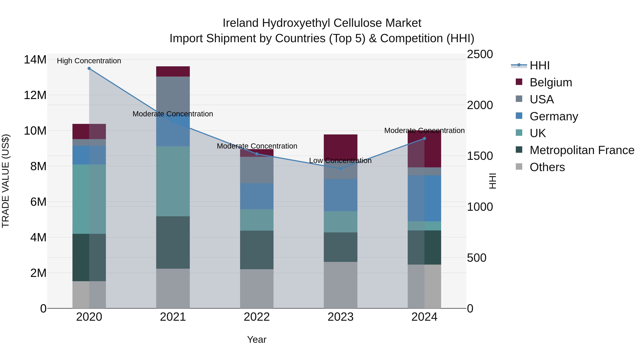Click the 2021 Metropolitan France bar segment
Viewport: 644px width, 362px height.
173,243
